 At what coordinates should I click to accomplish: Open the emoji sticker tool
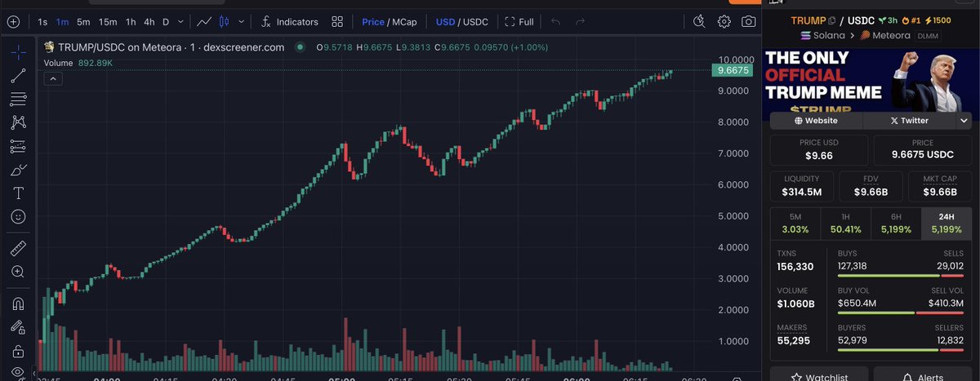[18, 217]
